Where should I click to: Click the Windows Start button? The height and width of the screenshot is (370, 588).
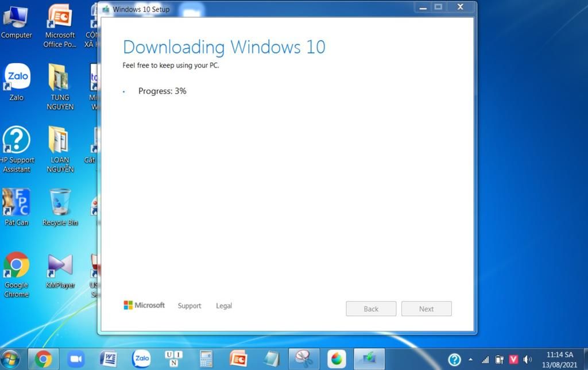(10, 359)
